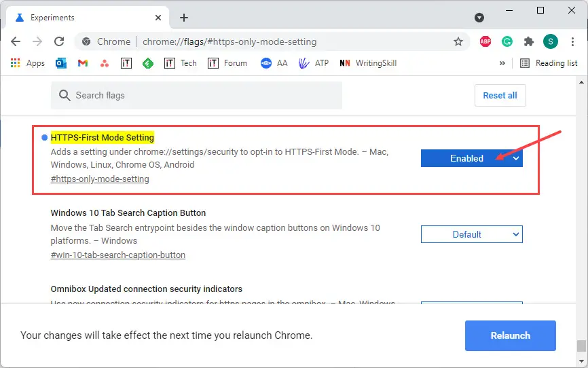Open the Extensions puzzle-piece menu
The image size is (588, 368).
pyautogui.click(x=529, y=41)
